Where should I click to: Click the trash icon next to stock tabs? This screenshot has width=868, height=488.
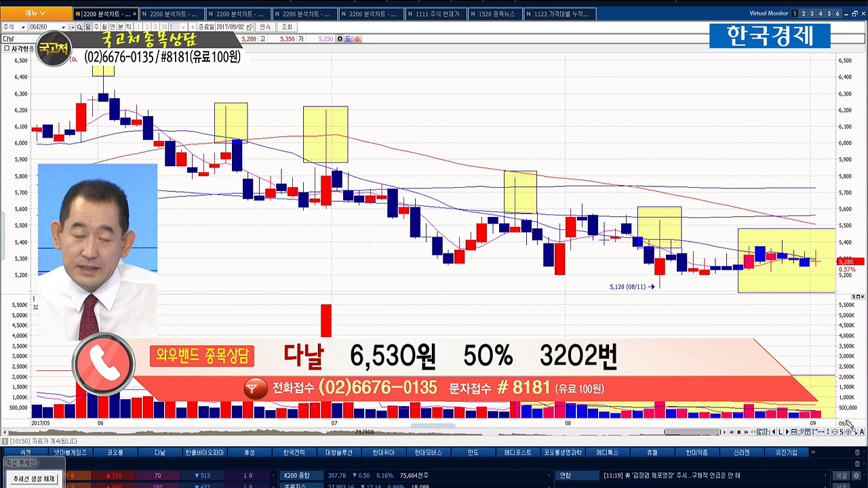857,452
